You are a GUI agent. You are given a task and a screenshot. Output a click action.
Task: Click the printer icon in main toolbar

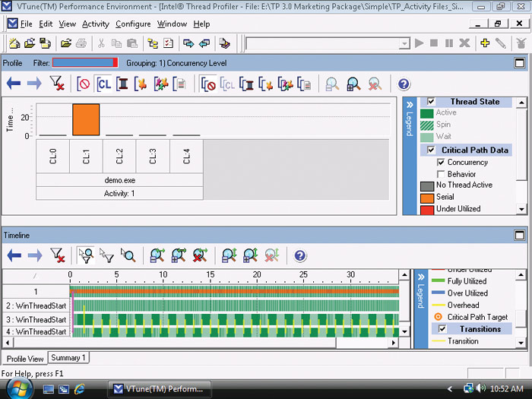point(81,43)
